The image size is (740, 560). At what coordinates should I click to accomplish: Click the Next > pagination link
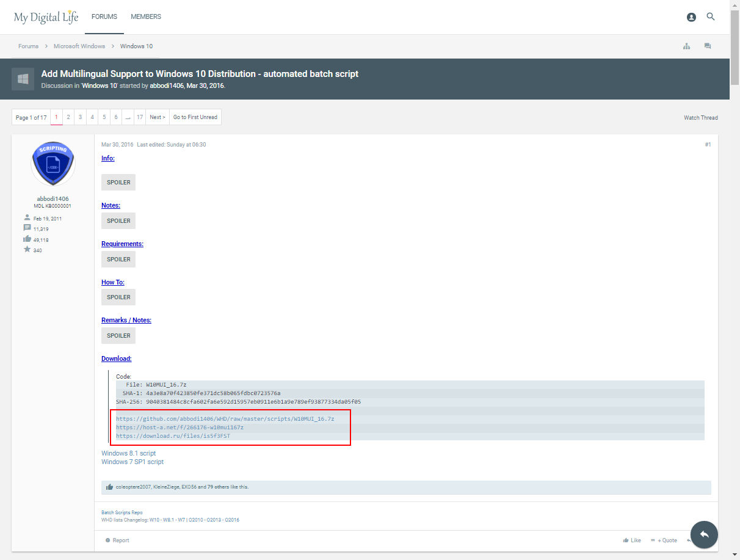[158, 117]
